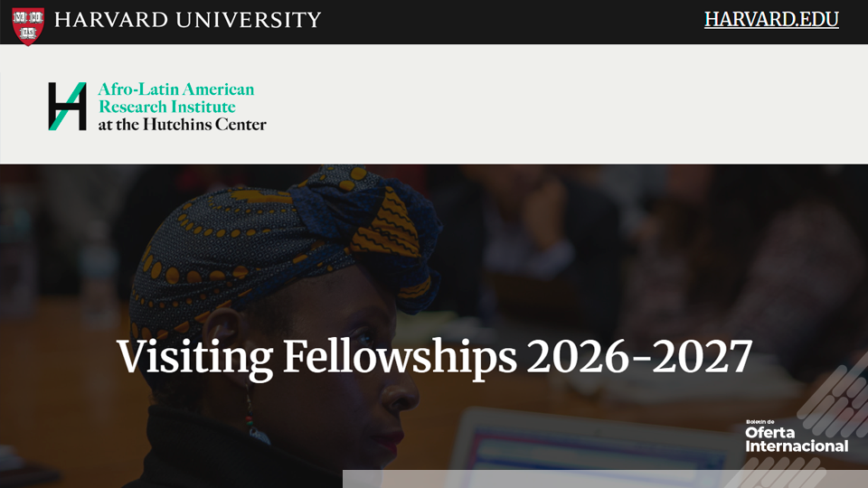This screenshot has height=488, width=868.
Task: Click the "HARVARD UNIVERSITY" wordmark
Action: point(187,20)
